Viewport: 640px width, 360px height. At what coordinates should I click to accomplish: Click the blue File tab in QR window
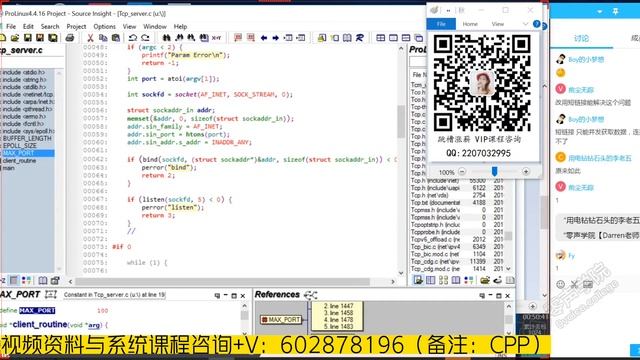point(441,24)
